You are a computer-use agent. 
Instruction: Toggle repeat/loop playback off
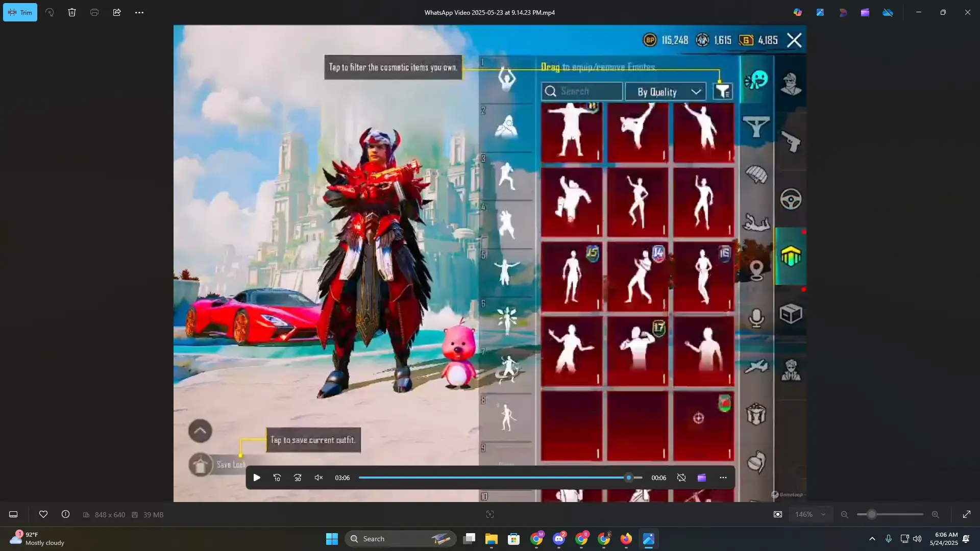click(x=681, y=478)
